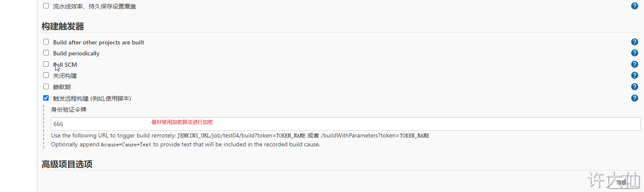Screen dimensions: 644x192
Task: Open help for 流水线效率 override option
Action: tap(634, 6)
